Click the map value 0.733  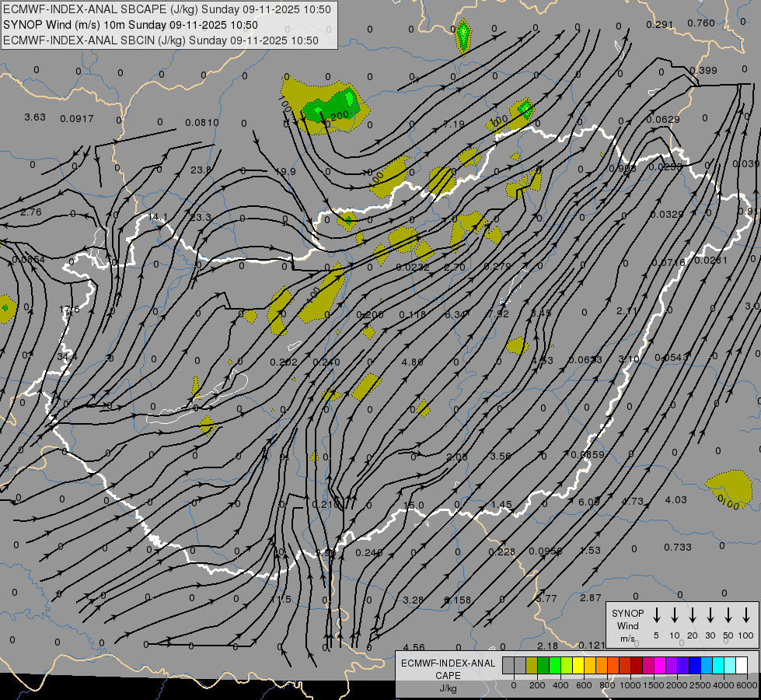point(678,547)
